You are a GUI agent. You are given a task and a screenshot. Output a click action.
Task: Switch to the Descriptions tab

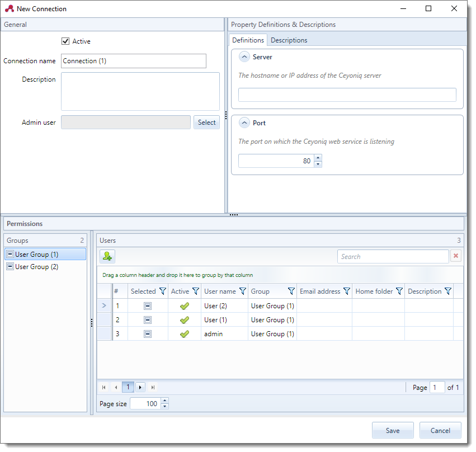[x=289, y=40]
